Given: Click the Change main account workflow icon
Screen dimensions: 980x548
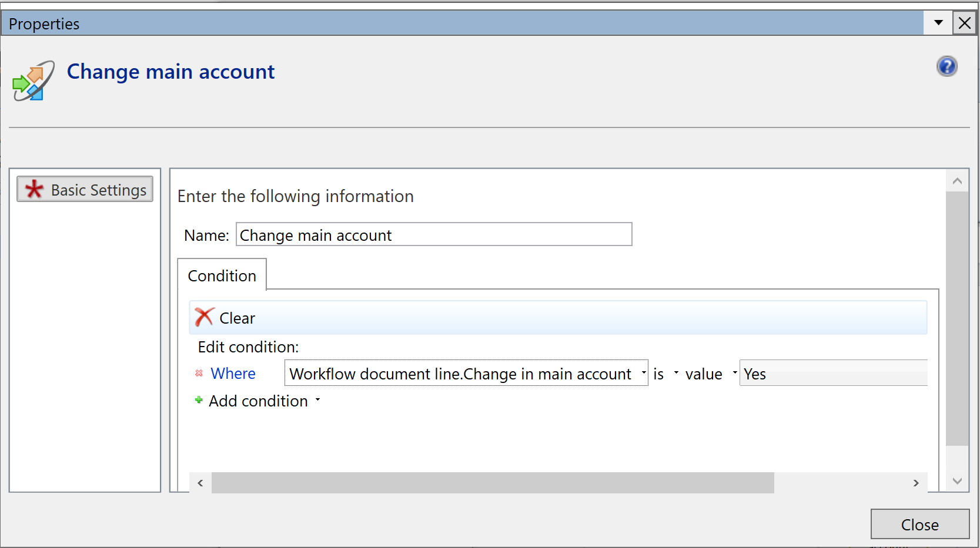Looking at the screenshot, I should 34,80.
